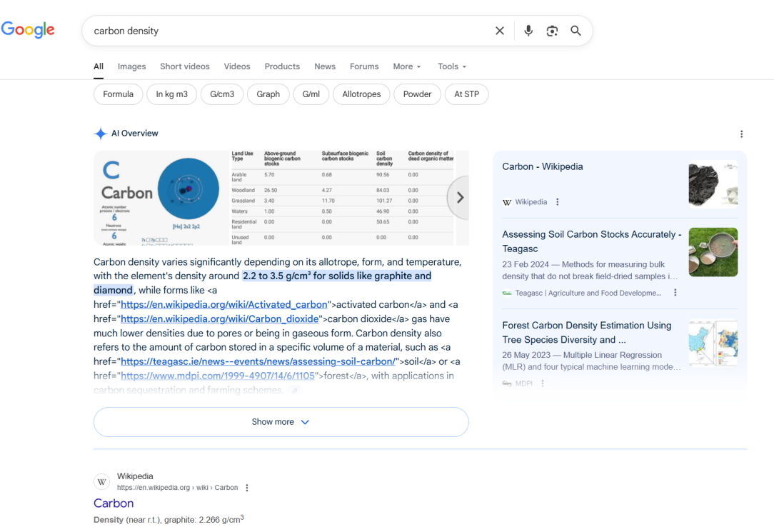Switch to the Images tab
This screenshot has width=774, height=532.
tap(132, 66)
